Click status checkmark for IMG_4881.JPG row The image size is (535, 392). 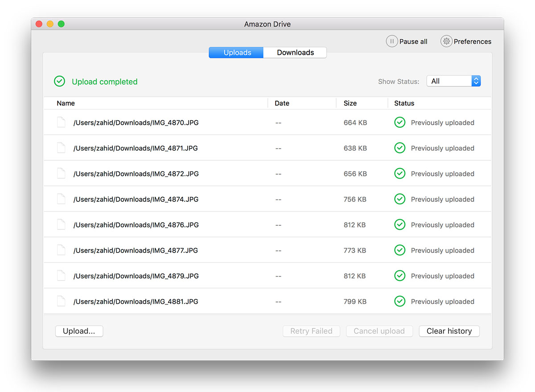(400, 302)
